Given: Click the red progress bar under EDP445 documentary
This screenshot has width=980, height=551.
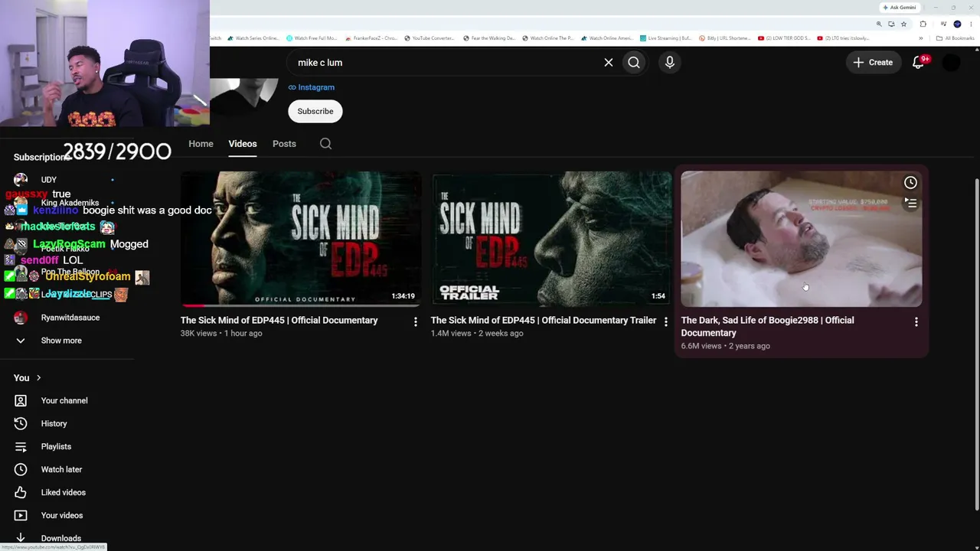Looking at the screenshot, I should 193,305.
